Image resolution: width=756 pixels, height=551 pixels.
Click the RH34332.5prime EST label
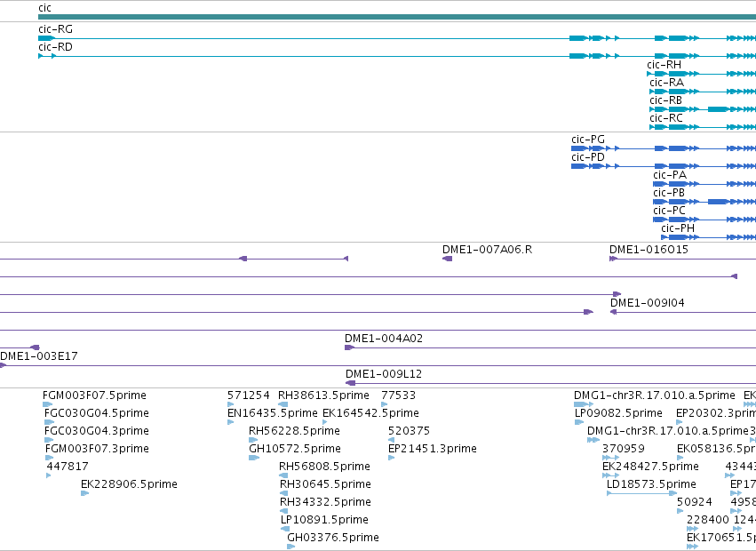point(325,502)
